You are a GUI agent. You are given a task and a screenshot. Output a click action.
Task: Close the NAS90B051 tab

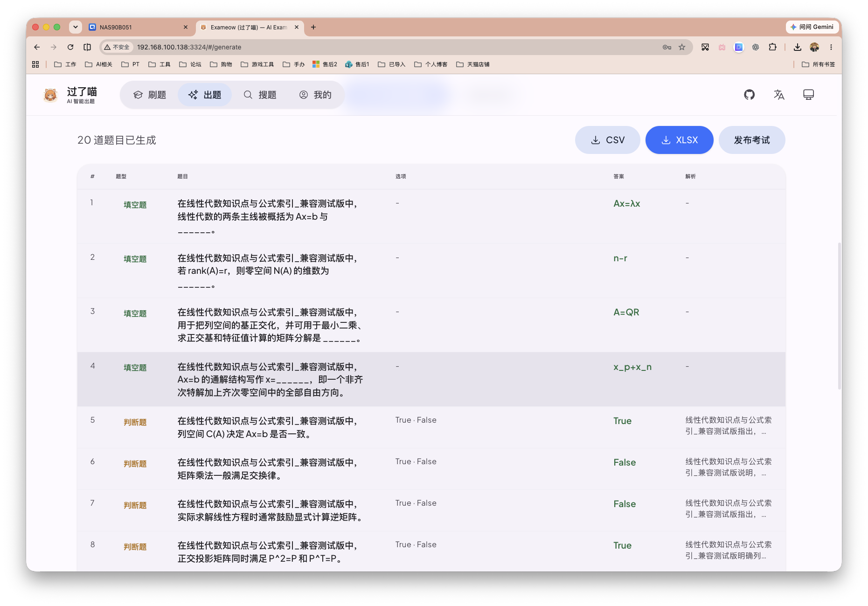[186, 27]
